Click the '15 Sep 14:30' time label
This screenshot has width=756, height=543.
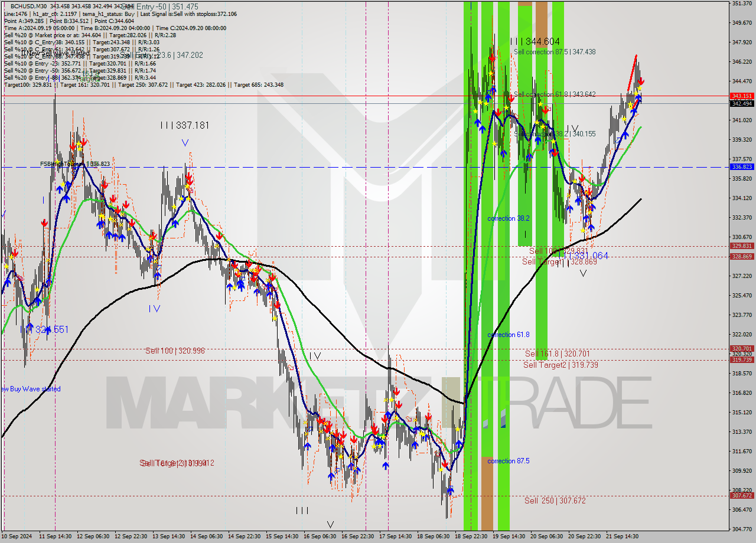pyautogui.click(x=282, y=537)
